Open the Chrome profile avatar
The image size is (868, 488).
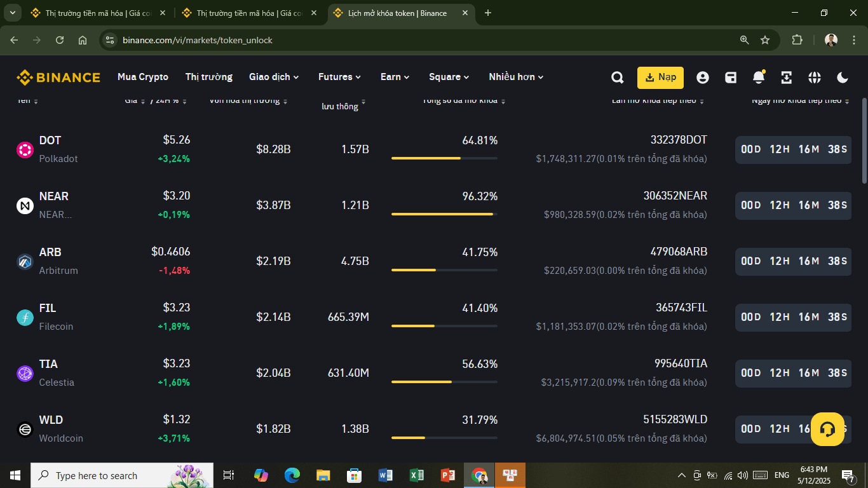coord(831,40)
